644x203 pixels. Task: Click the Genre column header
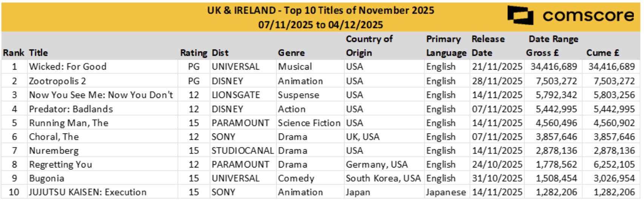[291, 53]
